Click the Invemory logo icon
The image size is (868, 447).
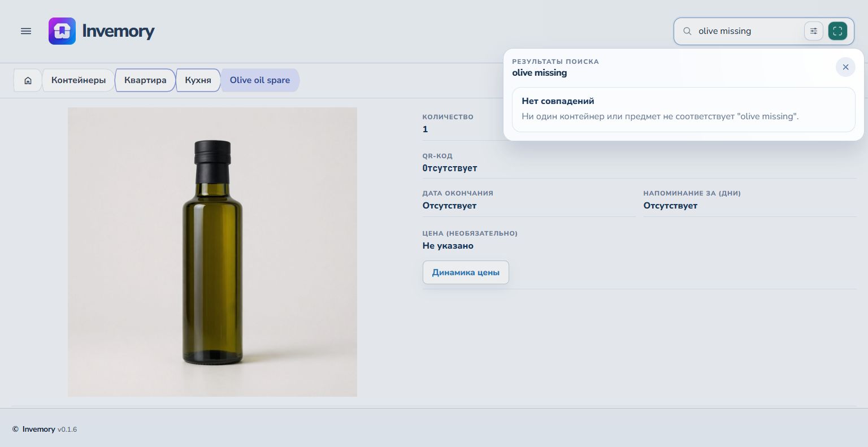62,31
